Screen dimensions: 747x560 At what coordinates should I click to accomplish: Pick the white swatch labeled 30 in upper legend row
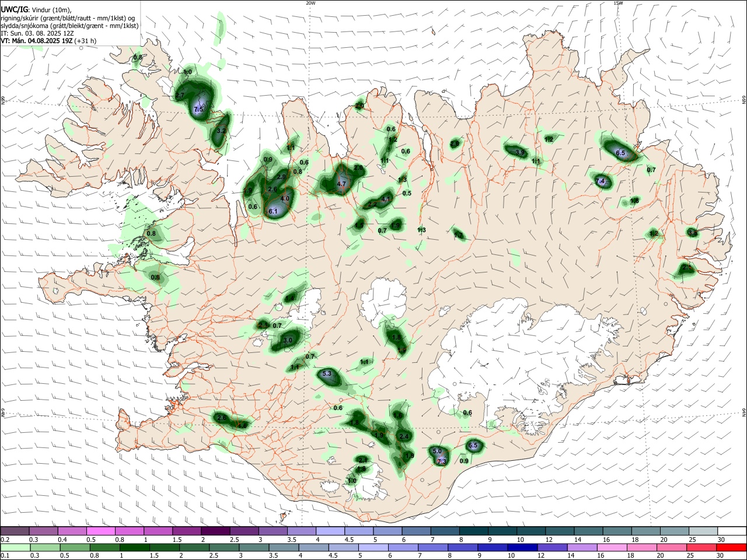click(x=731, y=531)
